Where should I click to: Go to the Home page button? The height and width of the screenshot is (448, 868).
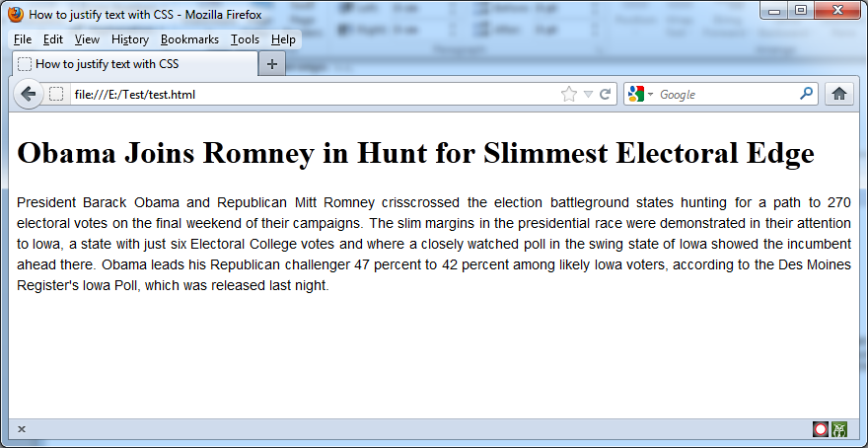click(x=839, y=94)
